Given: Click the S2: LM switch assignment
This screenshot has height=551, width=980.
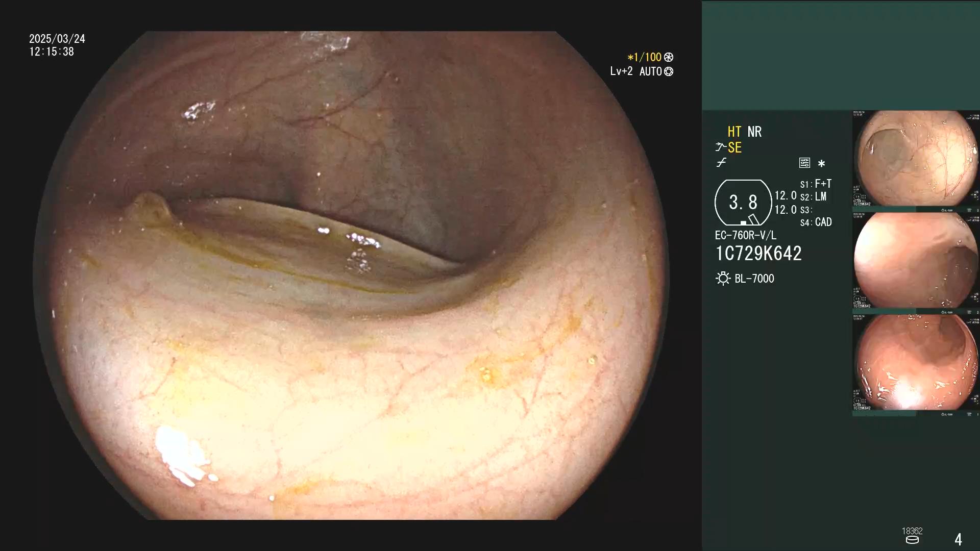Looking at the screenshot, I should [x=813, y=196].
